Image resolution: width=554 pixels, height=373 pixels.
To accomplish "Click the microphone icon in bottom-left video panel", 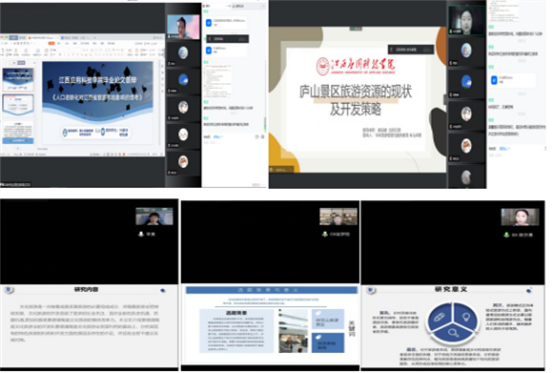I will 141,234.
